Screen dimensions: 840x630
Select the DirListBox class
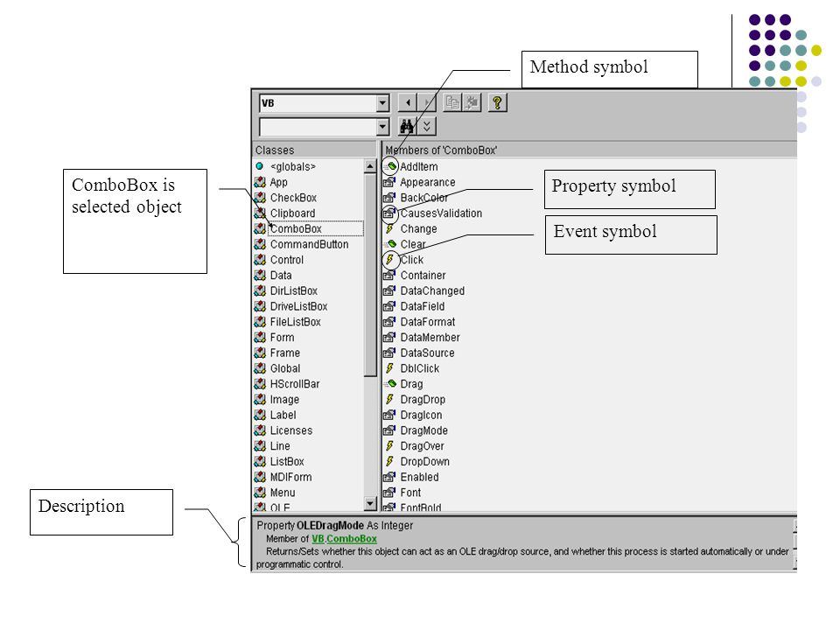[x=294, y=290]
